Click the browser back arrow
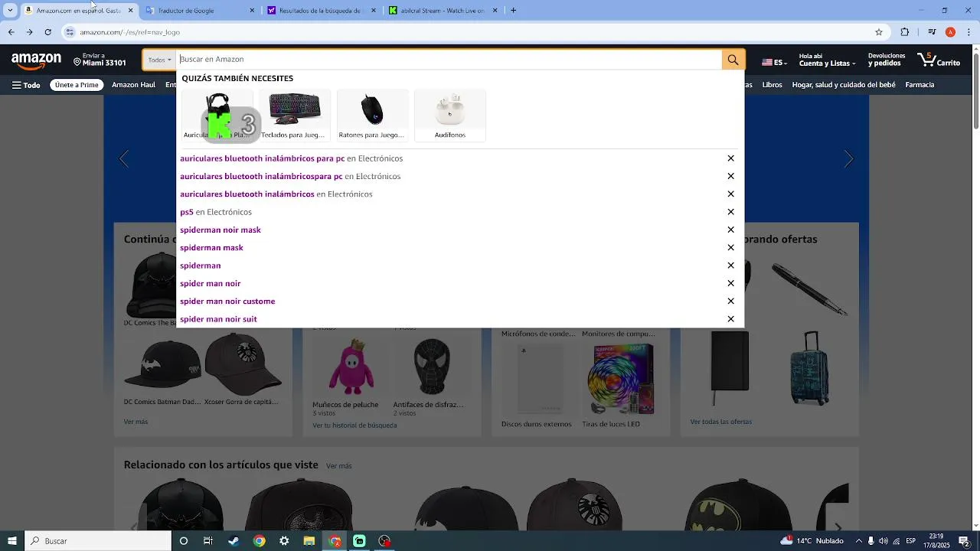The image size is (980, 551). pos(11,32)
